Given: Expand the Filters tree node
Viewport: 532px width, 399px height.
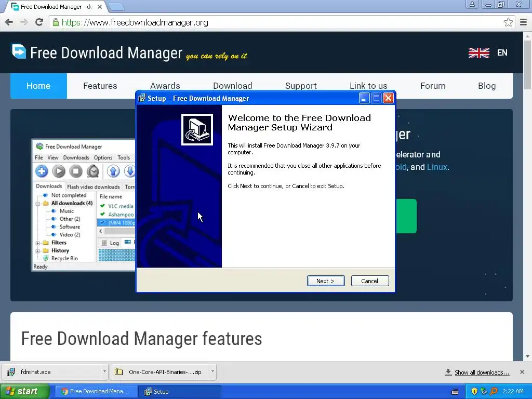Looking at the screenshot, I should tap(37, 243).
